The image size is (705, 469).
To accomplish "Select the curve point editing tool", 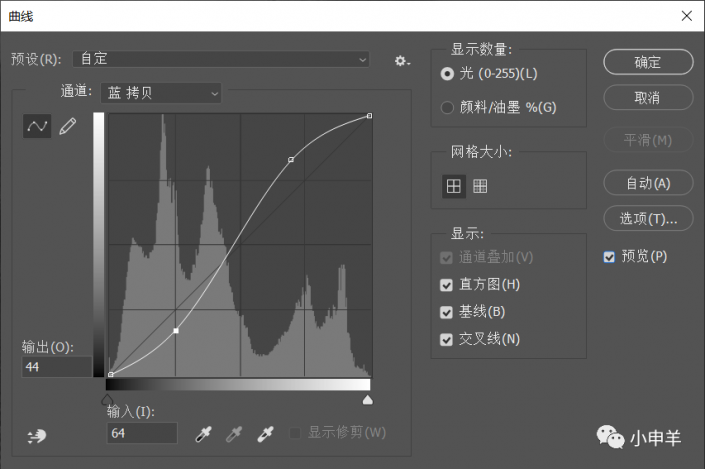I will [x=37, y=127].
